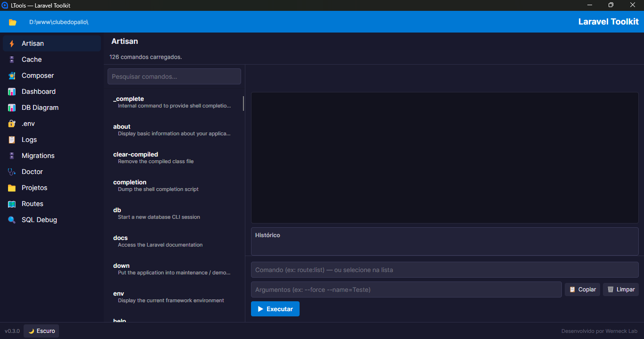
Task: Click the Migrations sidebar icon
Action: click(x=12, y=156)
